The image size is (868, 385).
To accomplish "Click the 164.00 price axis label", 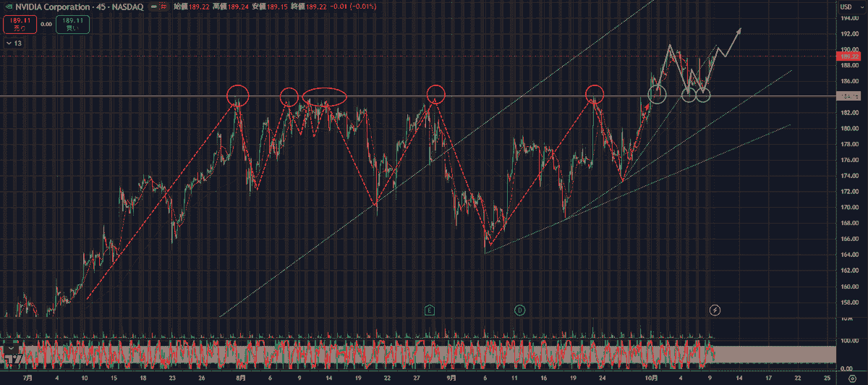I will [848, 254].
